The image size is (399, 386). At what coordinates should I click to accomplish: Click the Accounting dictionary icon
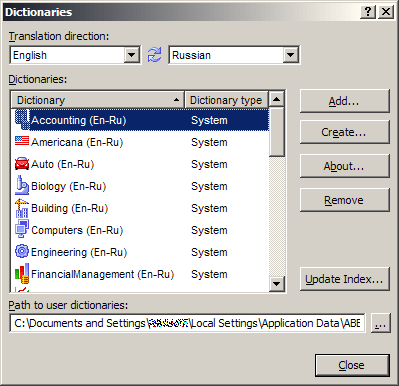click(22, 120)
